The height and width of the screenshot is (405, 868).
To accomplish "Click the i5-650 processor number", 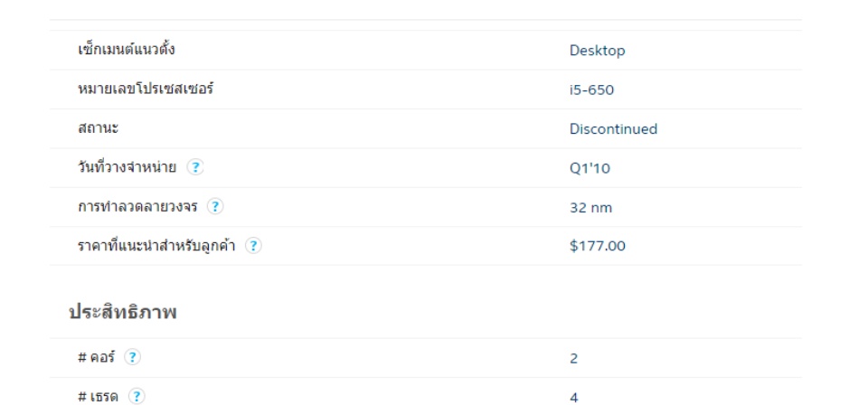I will [591, 89].
